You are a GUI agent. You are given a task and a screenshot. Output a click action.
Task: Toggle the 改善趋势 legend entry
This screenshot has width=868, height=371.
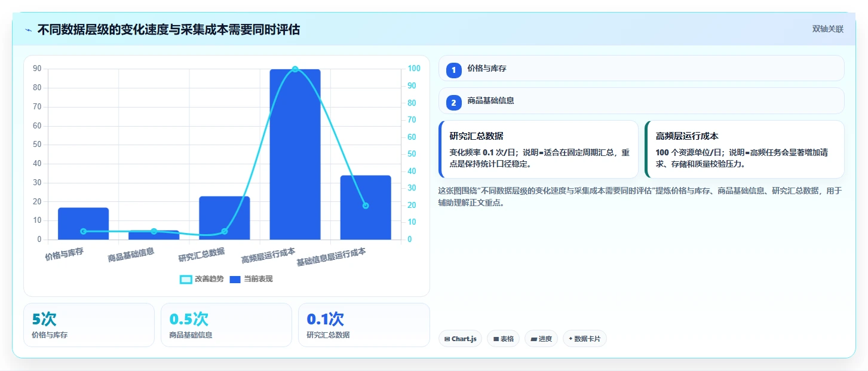[x=202, y=279]
